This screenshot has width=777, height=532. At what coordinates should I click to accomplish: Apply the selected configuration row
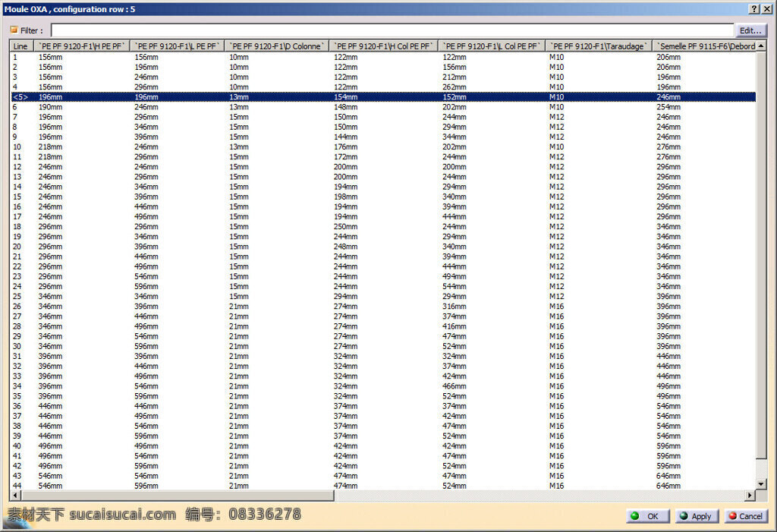coord(697,516)
